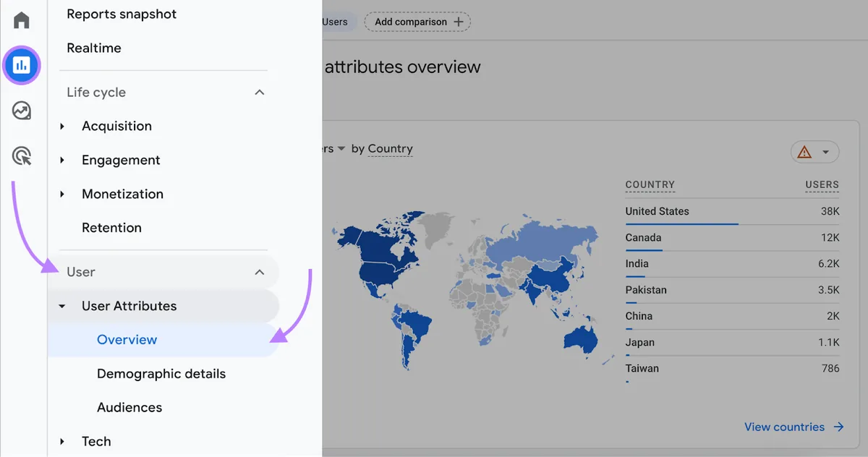The width and height of the screenshot is (868, 457).
Task: Click the Users comparison chip
Action: tap(338, 22)
